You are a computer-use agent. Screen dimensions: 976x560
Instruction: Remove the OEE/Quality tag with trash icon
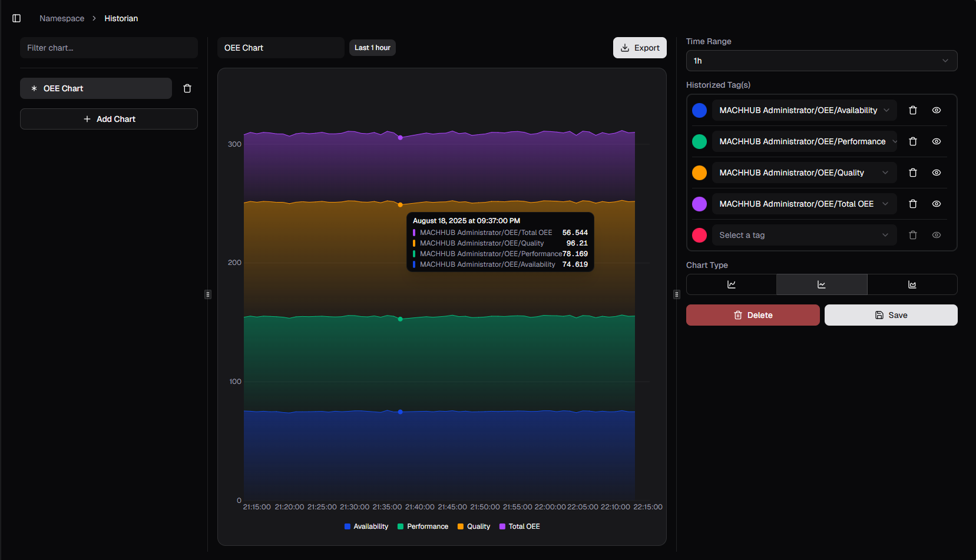[x=913, y=173]
